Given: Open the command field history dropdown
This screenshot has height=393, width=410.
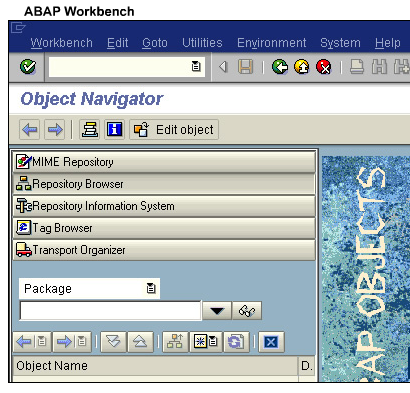Looking at the screenshot, I should coord(196,67).
